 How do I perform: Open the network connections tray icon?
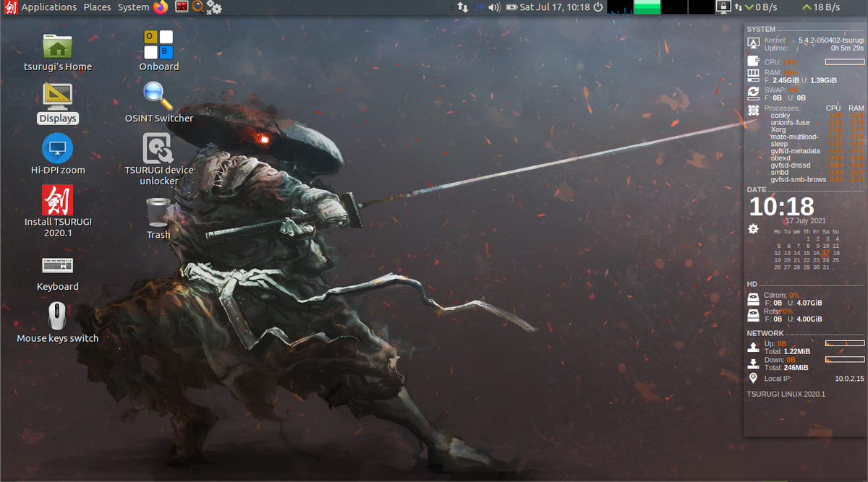[462, 7]
